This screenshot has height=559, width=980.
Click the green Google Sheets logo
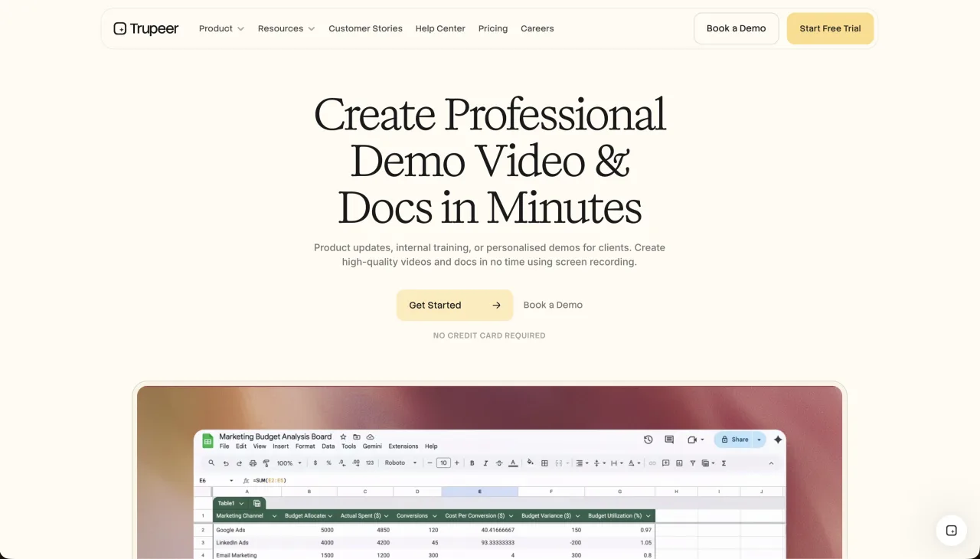[x=207, y=440]
